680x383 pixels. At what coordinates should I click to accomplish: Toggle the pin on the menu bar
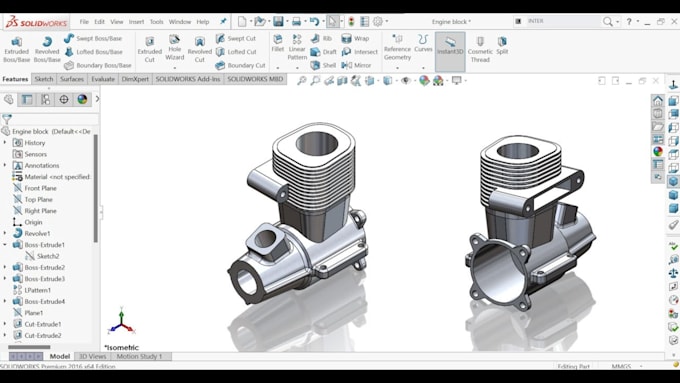click(223, 21)
